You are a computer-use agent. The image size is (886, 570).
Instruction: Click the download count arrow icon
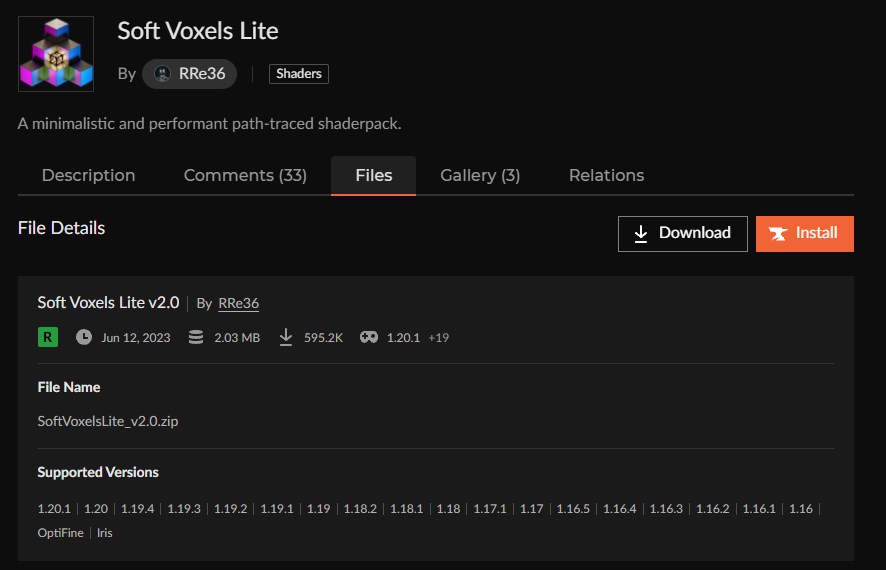(286, 337)
